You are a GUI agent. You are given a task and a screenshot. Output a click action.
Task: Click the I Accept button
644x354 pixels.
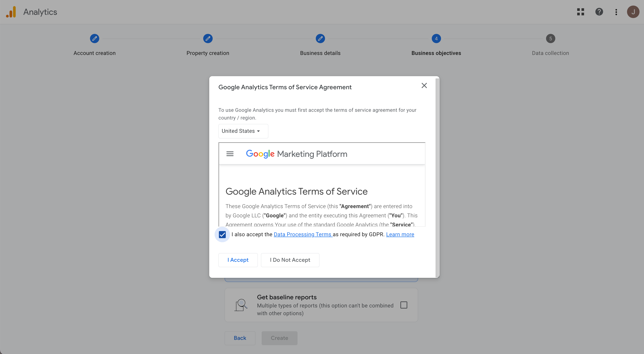pos(238,260)
